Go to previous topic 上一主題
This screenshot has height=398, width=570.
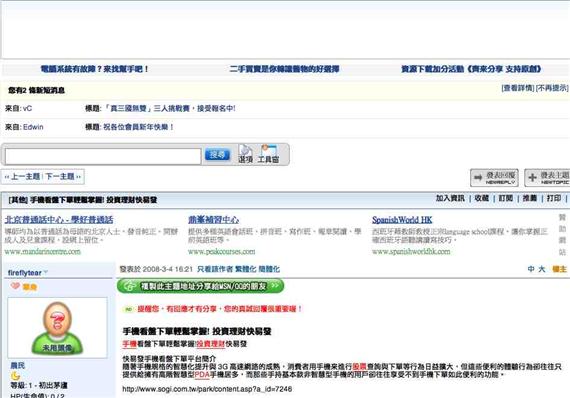tap(23, 177)
